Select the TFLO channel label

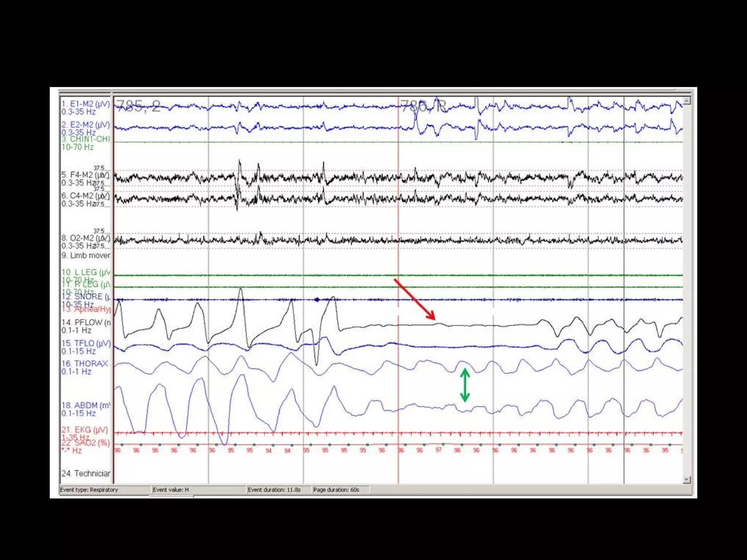pos(85,343)
